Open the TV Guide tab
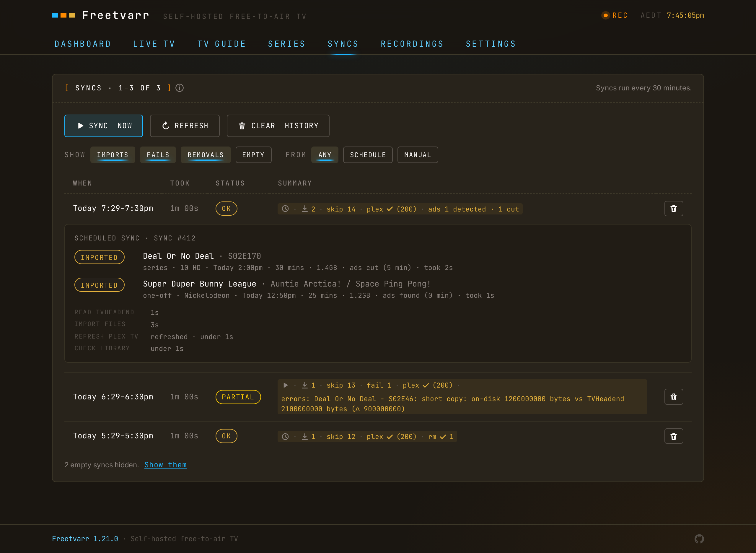The width and height of the screenshot is (756, 553). (222, 44)
